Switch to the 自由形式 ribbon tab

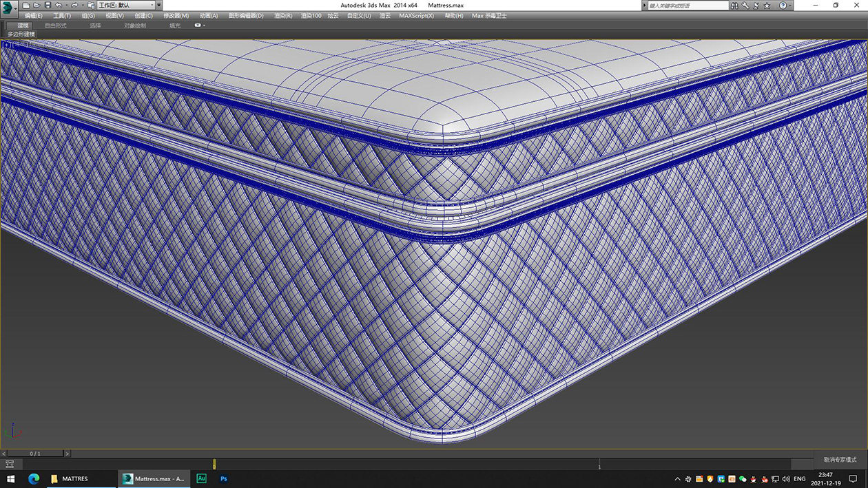point(56,25)
